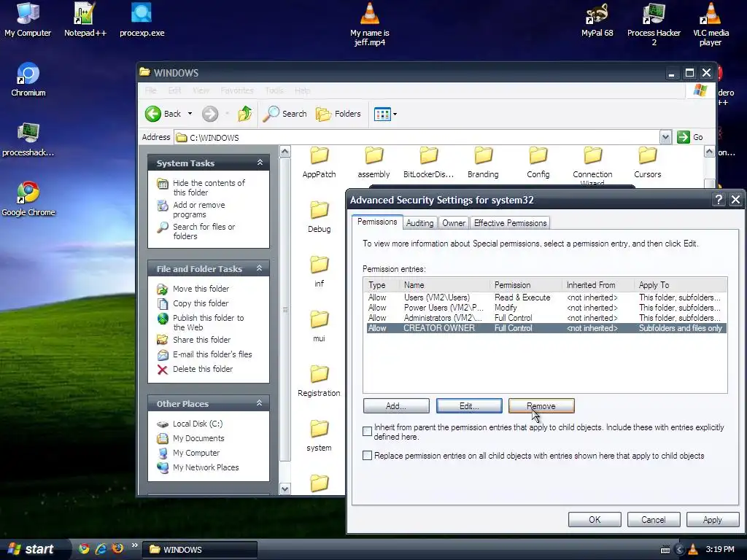Click the Back button in WINDOWS explorer
Screen dimensions: 747x560
[163, 114]
